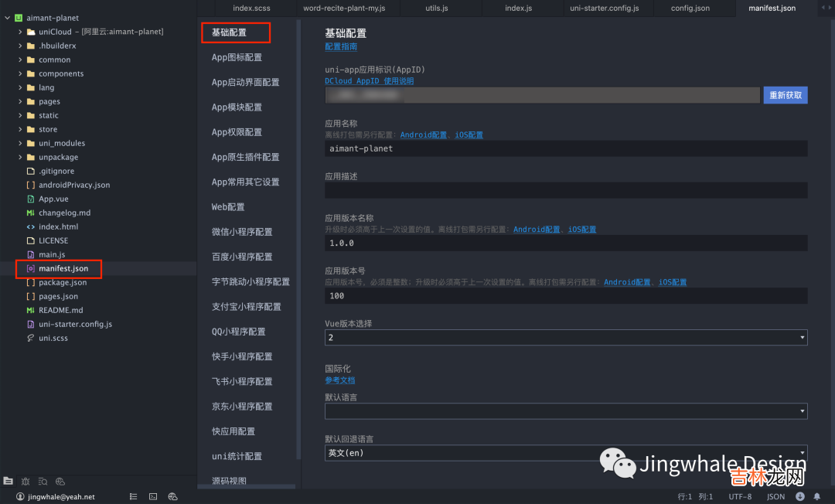Open App.vue in the file tree
The image size is (835, 504).
53,199
